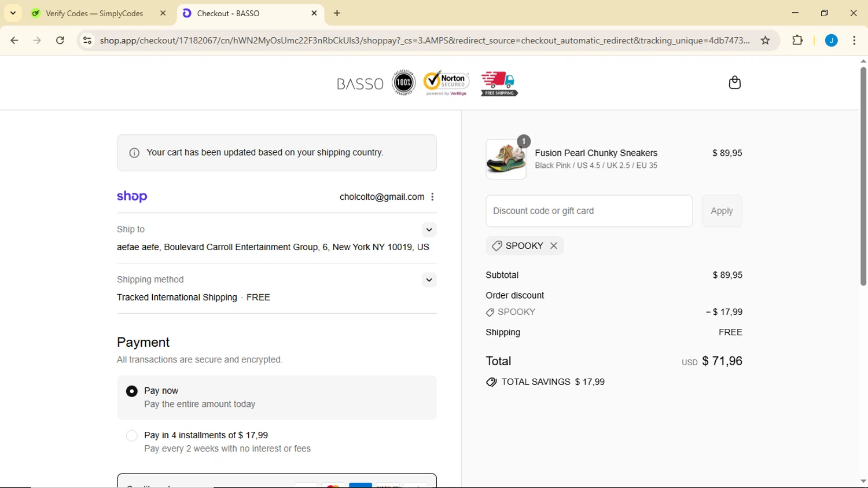The height and width of the screenshot is (488, 868).
Task: Click the SPOOKY order discount line
Action: (x=614, y=312)
